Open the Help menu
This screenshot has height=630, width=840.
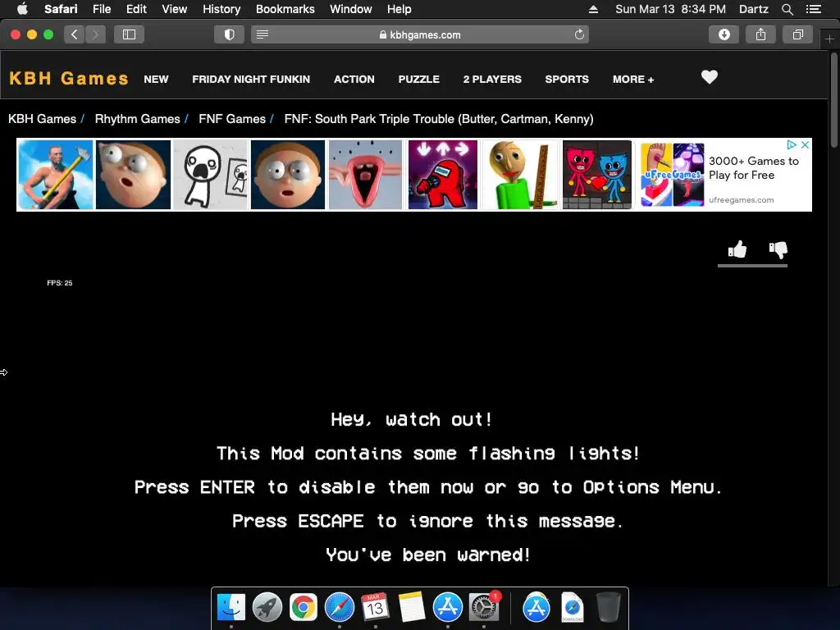tap(399, 9)
